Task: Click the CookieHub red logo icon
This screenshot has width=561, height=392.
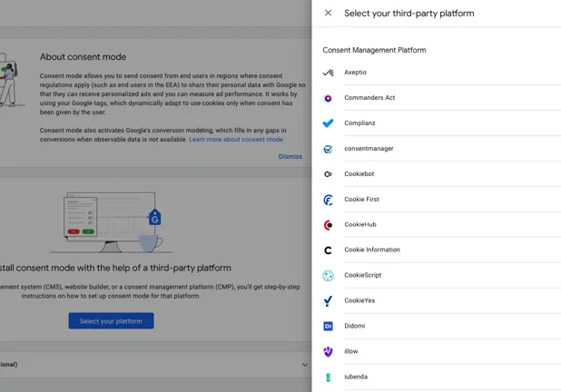Action: tap(328, 225)
